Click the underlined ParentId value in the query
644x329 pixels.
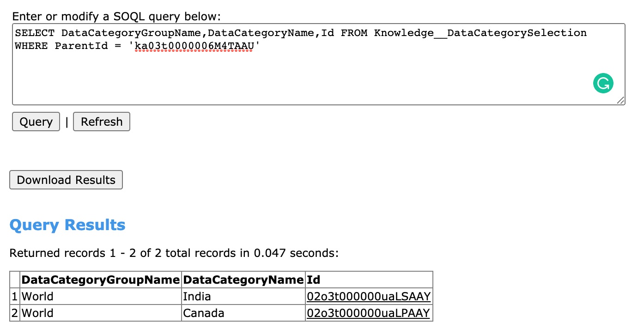click(x=194, y=46)
